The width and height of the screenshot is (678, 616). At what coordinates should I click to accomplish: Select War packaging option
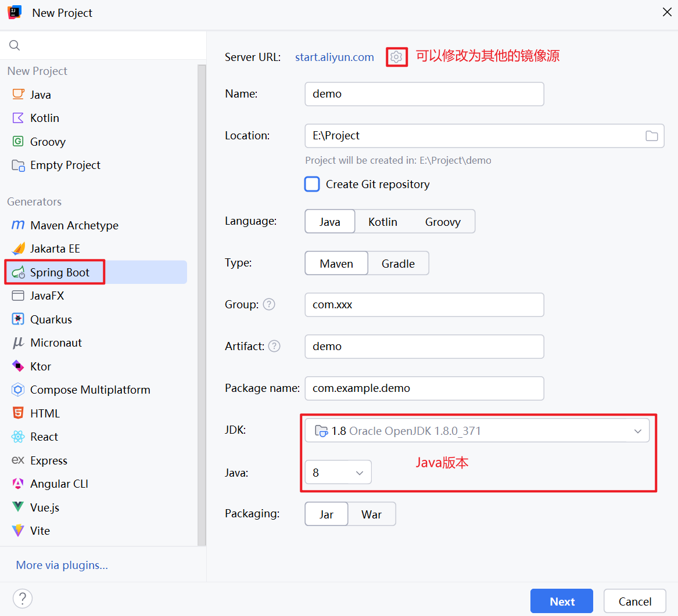tap(372, 514)
